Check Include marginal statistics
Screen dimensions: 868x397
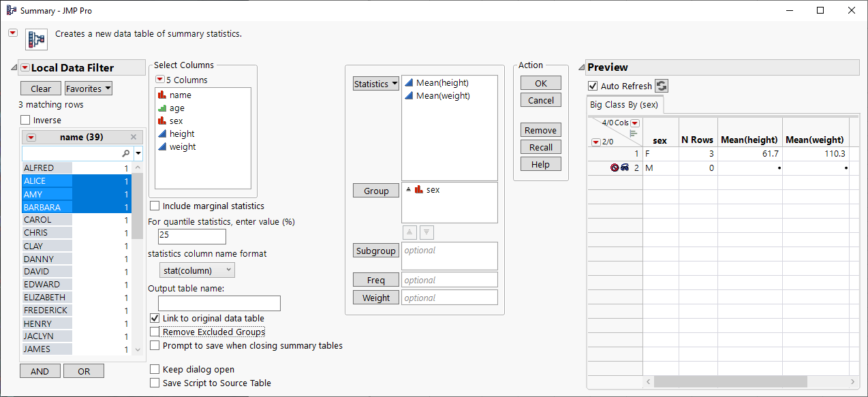coord(155,206)
